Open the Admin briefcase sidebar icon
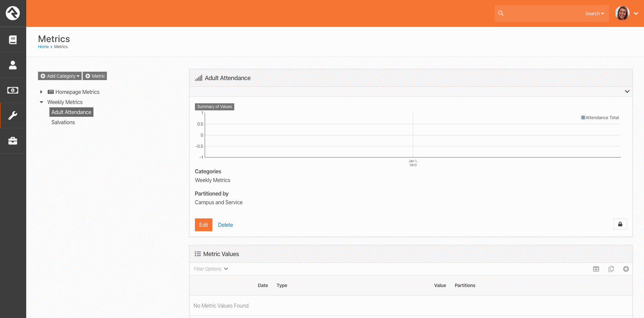Screen dimensions: 644x318 coord(13,141)
